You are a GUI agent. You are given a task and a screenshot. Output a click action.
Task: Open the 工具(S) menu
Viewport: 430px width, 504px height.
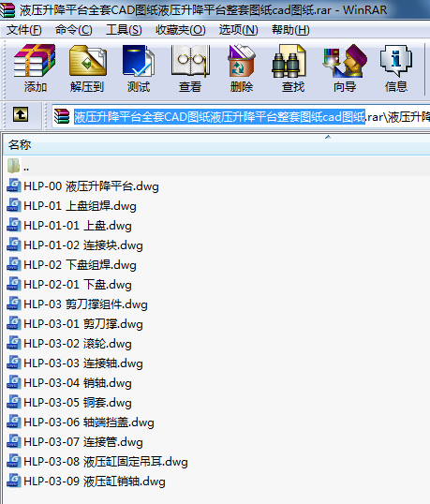point(124,30)
